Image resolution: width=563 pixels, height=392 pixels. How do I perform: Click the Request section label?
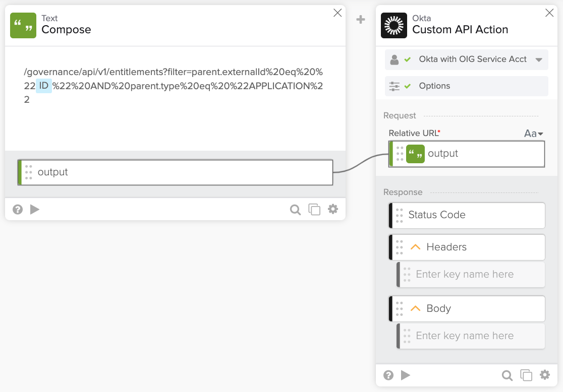pos(399,115)
